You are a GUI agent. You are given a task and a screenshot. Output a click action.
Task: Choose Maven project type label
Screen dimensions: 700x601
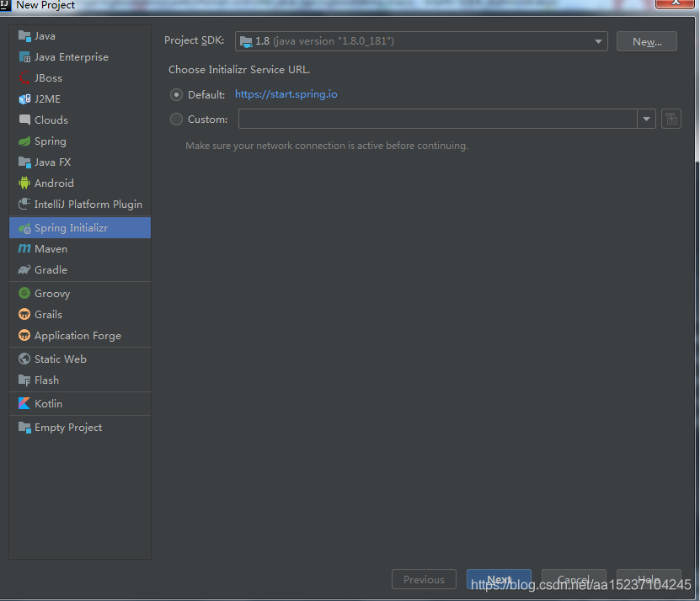click(x=51, y=249)
